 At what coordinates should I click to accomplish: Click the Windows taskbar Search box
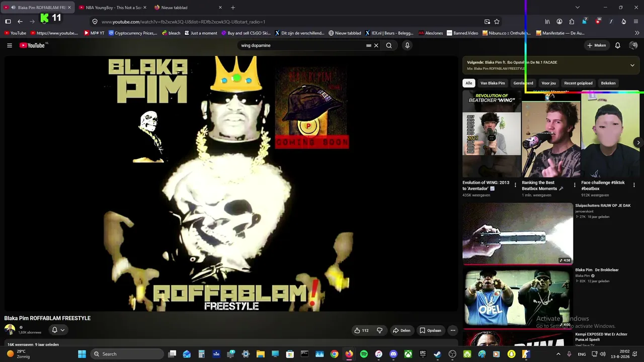pos(128,354)
